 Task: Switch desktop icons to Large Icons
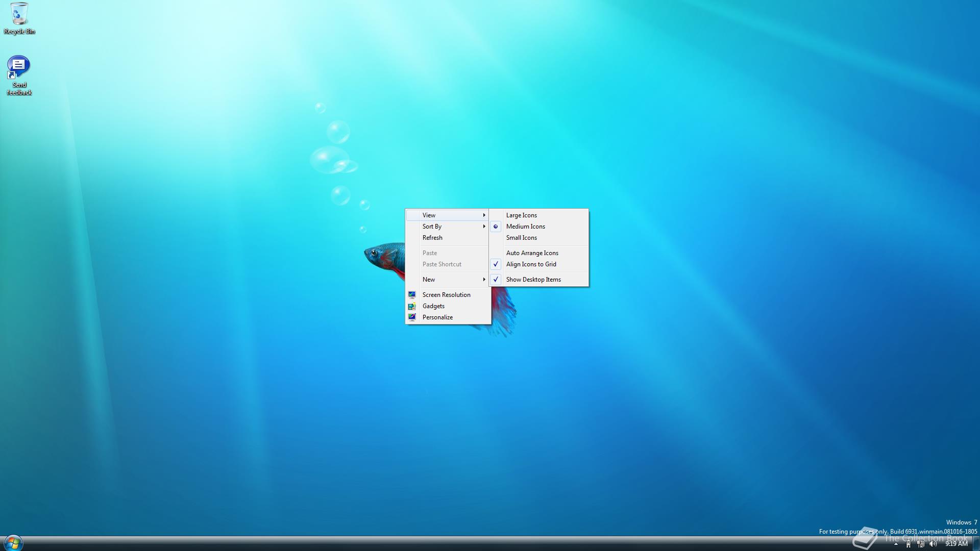(x=538, y=215)
